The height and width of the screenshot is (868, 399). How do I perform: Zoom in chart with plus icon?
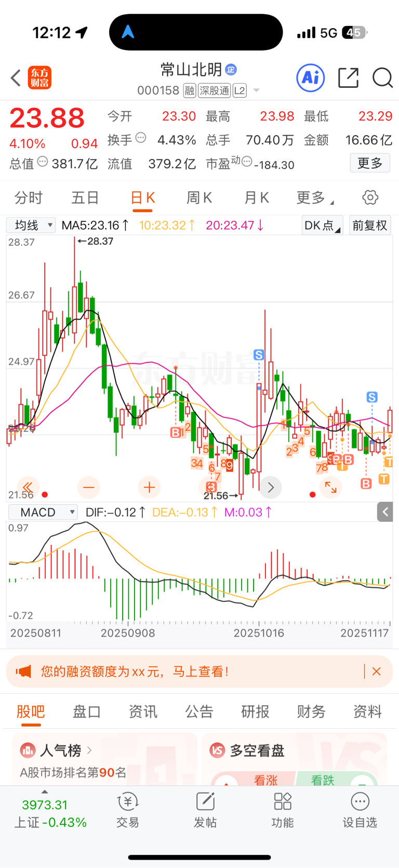tap(150, 488)
